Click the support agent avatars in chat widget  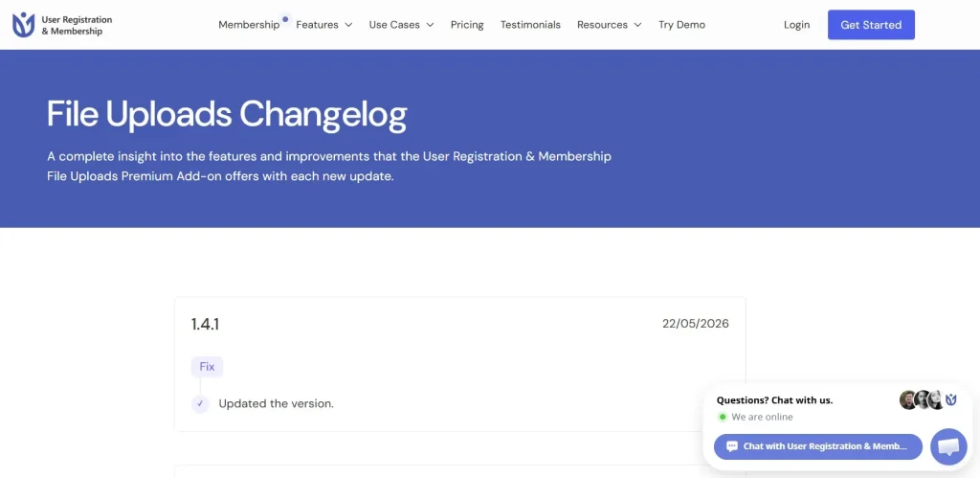click(927, 399)
